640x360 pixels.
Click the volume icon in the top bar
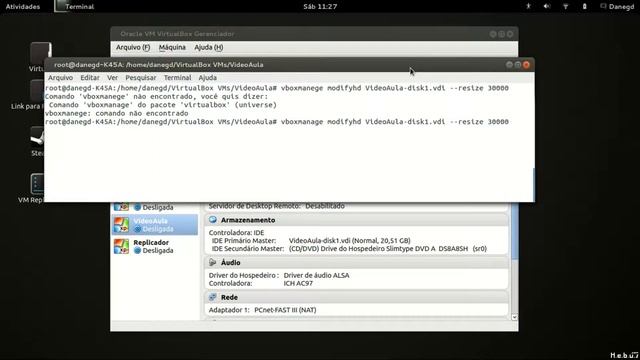tap(547, 6)
